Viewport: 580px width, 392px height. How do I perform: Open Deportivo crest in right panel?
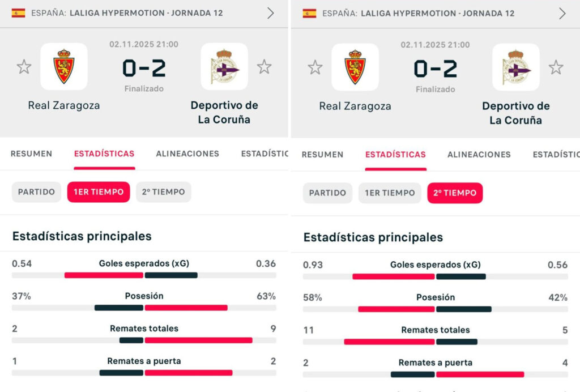click(516, 67)
